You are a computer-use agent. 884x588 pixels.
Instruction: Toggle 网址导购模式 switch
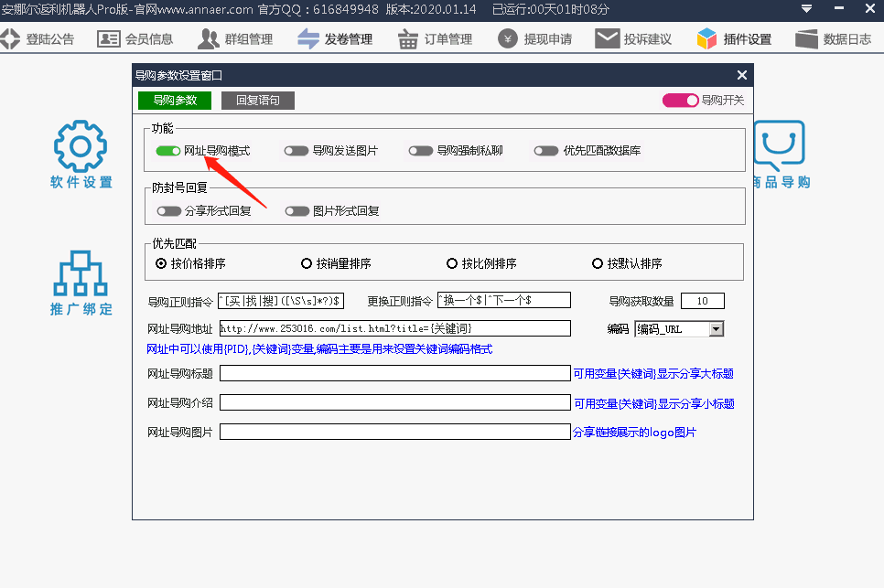[168, 151]
